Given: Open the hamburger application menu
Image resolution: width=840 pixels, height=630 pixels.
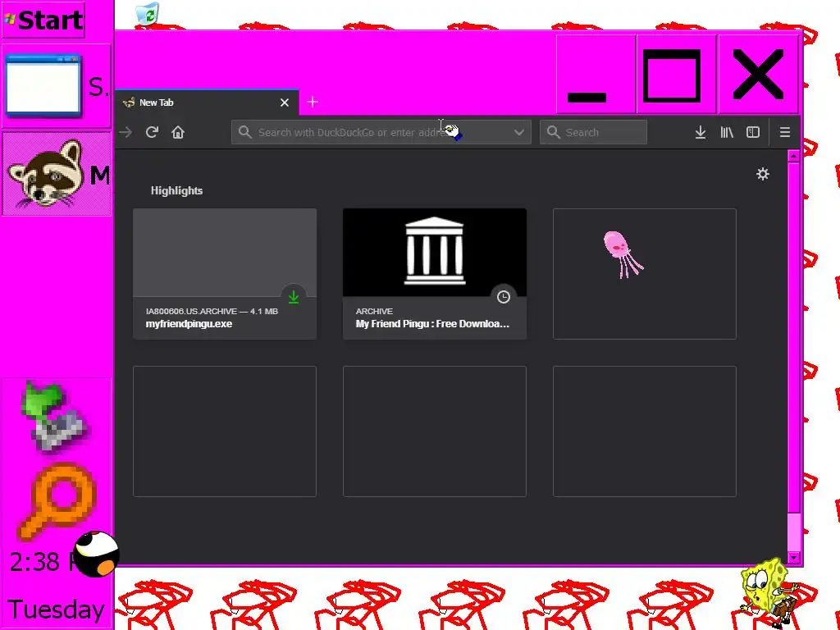Looking at the screenshot, I should click(x=785, y=132).
